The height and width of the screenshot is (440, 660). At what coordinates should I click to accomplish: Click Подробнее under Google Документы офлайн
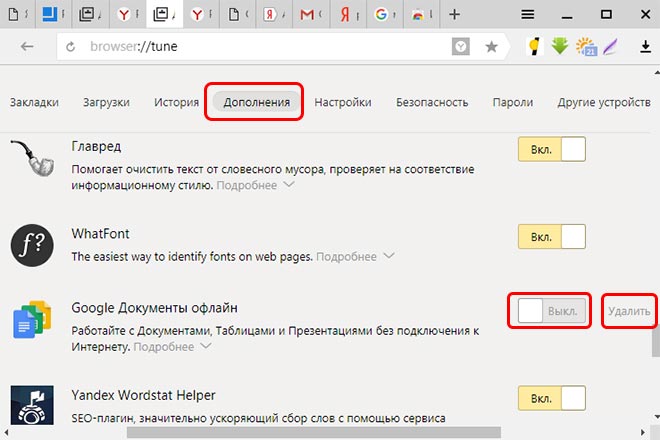tap(164, 347)
